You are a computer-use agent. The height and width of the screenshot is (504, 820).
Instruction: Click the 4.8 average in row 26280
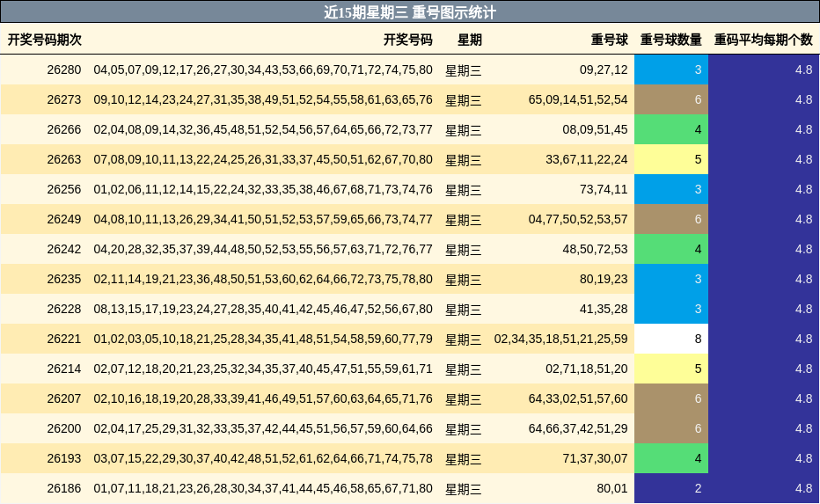(803, 70)
